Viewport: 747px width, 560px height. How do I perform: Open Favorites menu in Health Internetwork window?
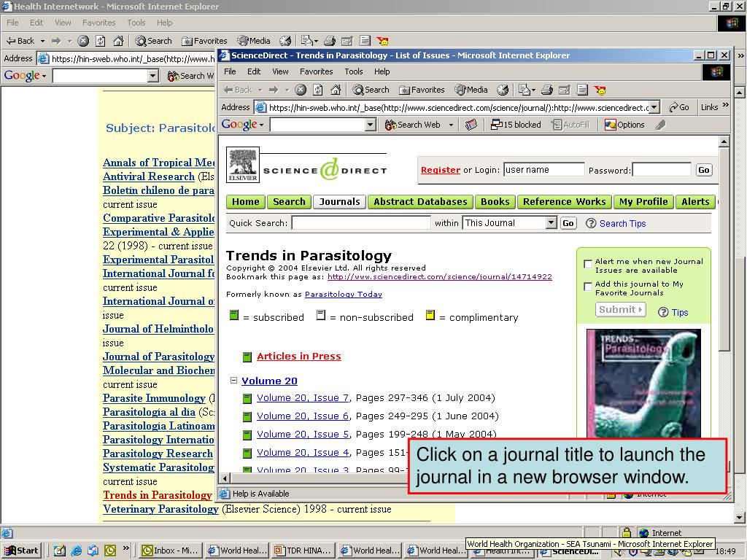pos(98,23)
